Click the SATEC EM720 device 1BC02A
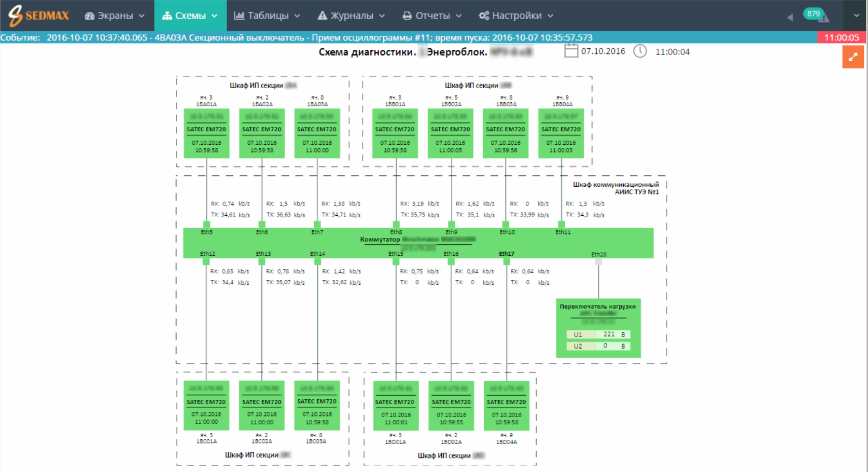The image size is (868, 472). (x=262, y=406)
